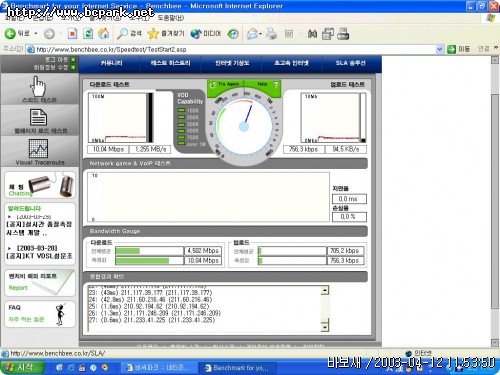The height and width of the screenshot is (375, 500).
Task: Click the Internet Explorer Home icon
Action: tap(104, 33)
